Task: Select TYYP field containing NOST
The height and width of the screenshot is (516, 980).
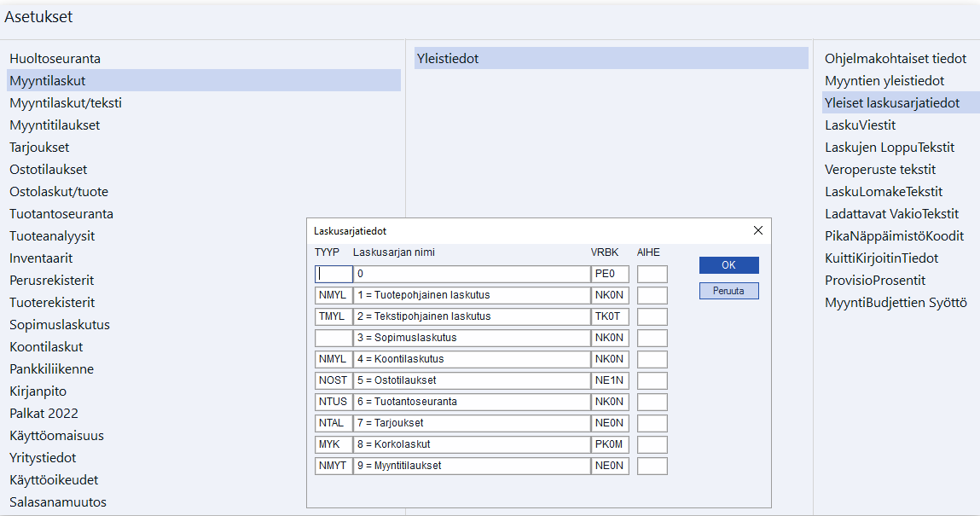Action: (x=333, y=380)
